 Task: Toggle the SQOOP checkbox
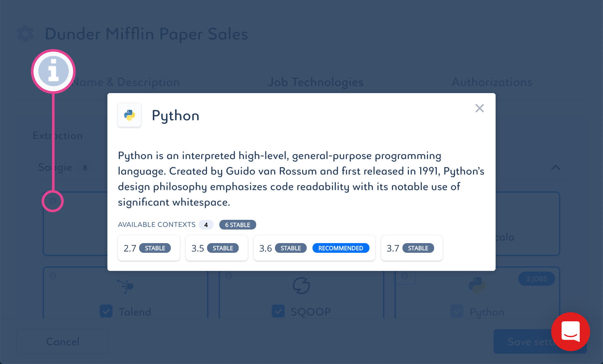pos(278,311)
